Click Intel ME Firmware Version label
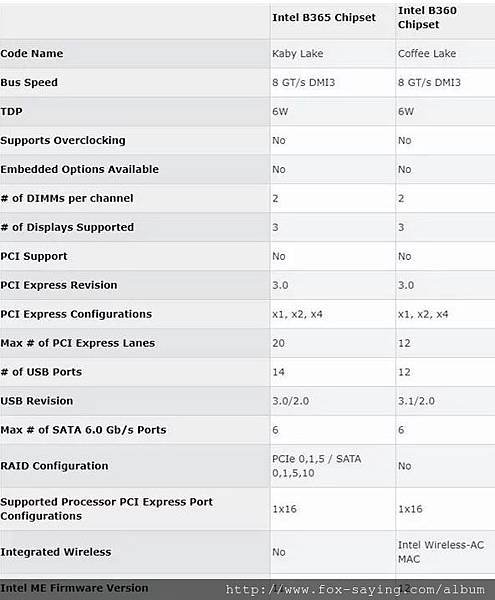The image size is (495, 600). click(x=74, y=588)
